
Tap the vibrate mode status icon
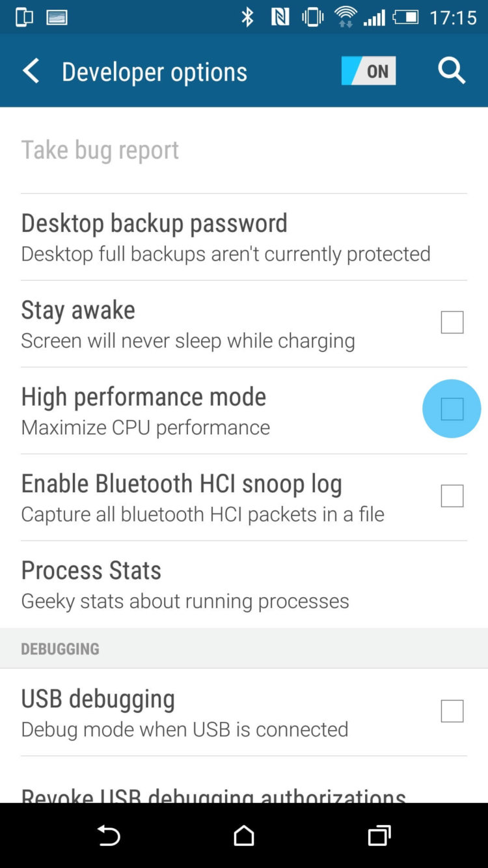(312, 17)
